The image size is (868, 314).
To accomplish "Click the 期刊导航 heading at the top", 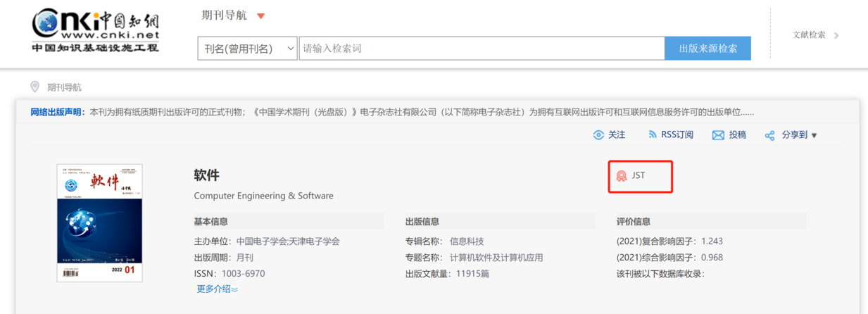I will click(224, 15).
